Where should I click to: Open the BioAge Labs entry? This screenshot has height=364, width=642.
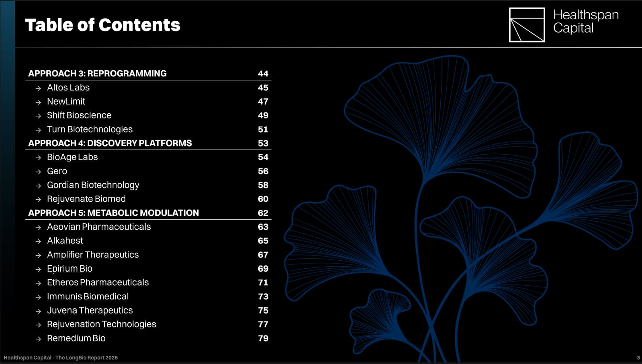pyautogui.click(x=72, y=157)
